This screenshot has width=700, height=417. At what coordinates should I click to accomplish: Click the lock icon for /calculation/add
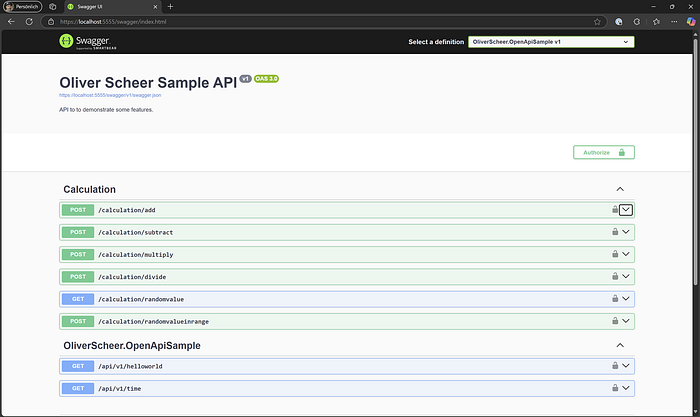tap(615, 209)
